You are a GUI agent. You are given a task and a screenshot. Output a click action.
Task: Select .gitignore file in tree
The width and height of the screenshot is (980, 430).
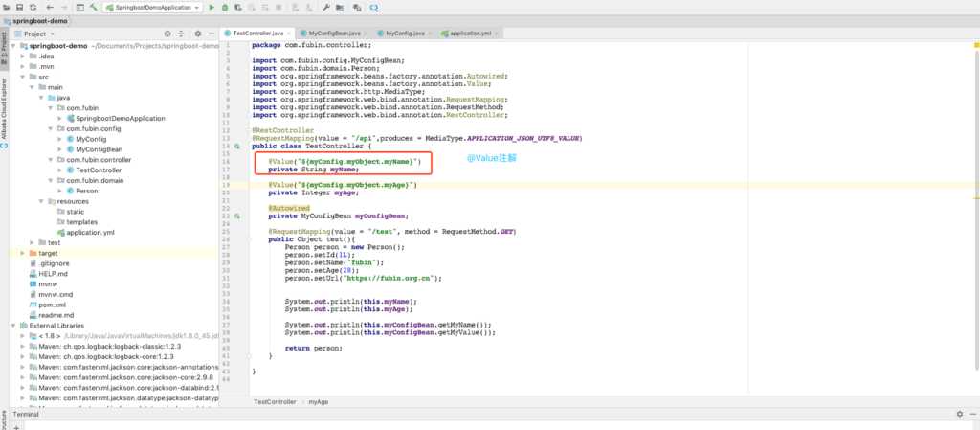point(55,263)
